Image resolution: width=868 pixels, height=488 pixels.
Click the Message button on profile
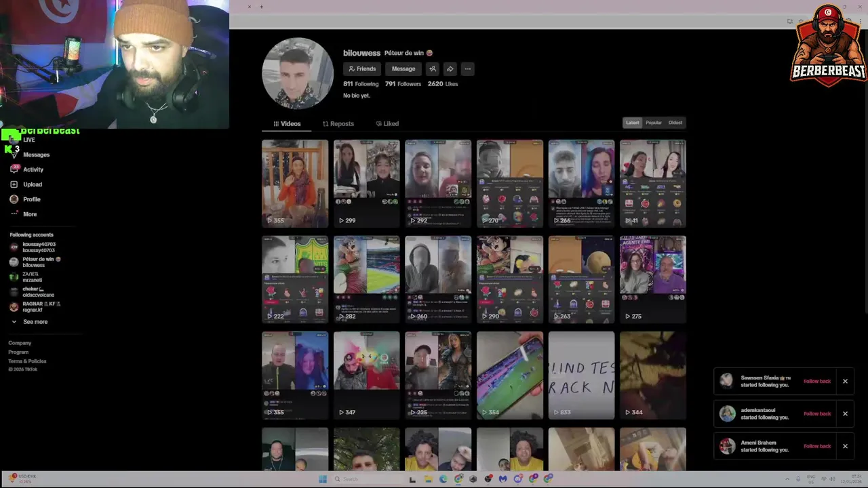pos(403,68)
